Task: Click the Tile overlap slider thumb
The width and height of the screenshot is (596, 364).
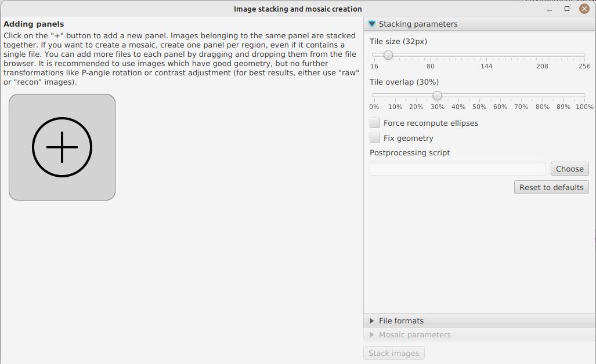Action: click(x=437, y=96)
